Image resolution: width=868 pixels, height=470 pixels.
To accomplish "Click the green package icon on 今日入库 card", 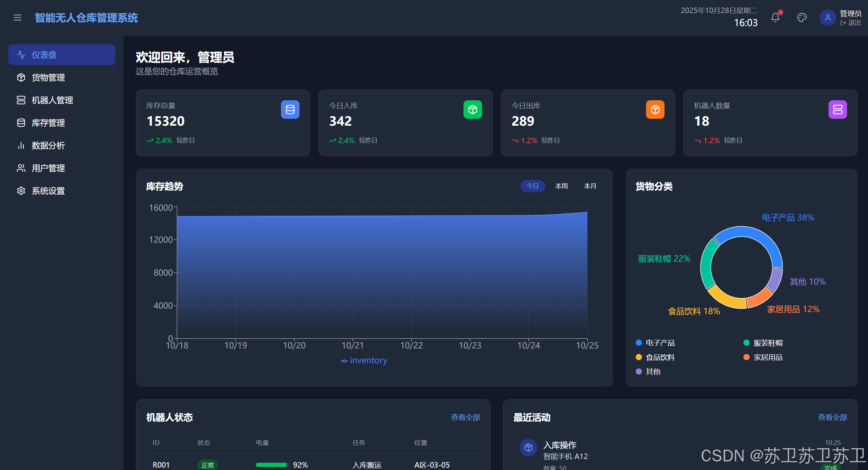I will 472,110.
